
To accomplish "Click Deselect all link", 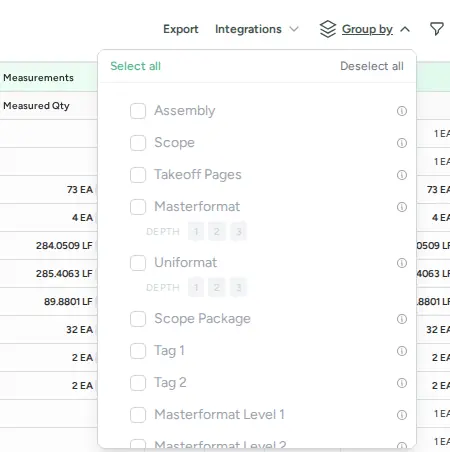I will [x=372, y=66].
